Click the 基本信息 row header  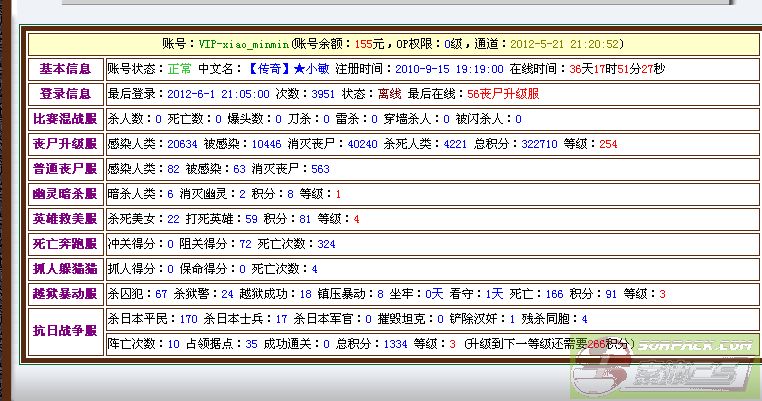point(64,69)
